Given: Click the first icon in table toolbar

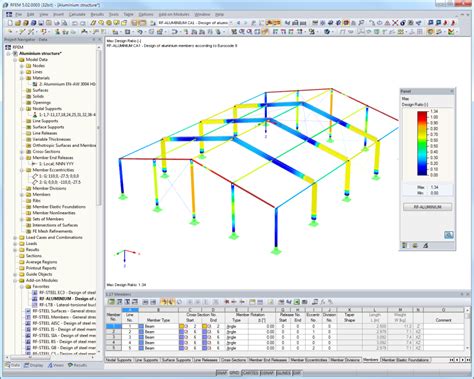Looking at the screenshot, I should (x=111, y=302).
